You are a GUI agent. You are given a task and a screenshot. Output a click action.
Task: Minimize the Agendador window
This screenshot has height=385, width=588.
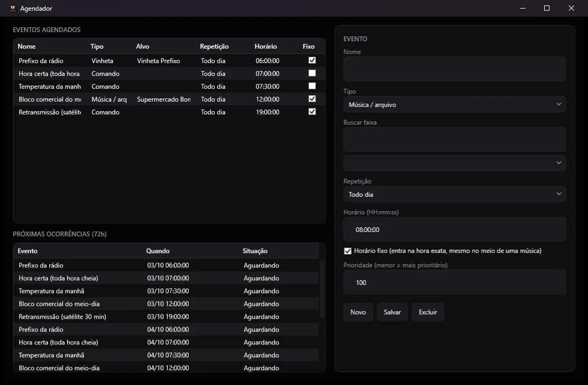pos(523,8)
